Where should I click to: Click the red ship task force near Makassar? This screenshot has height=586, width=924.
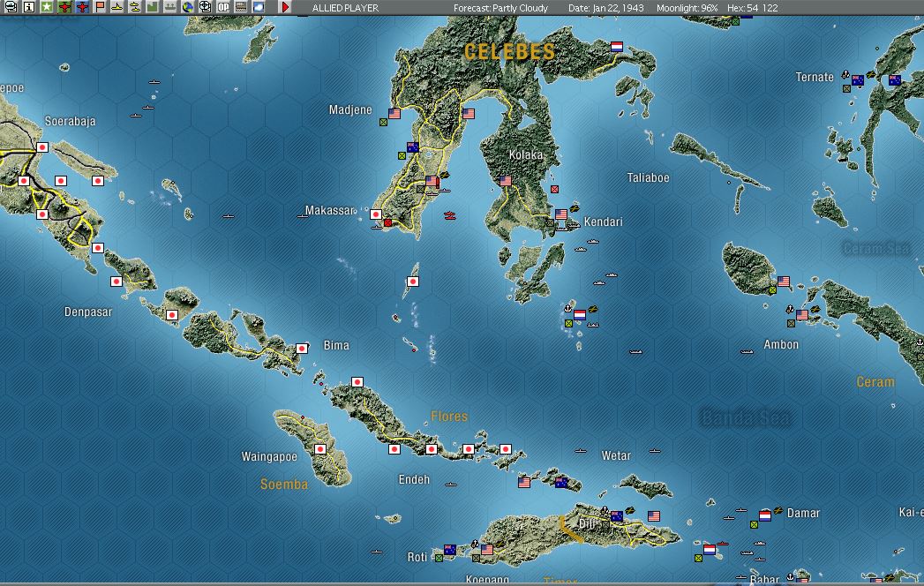pos(449,215)
